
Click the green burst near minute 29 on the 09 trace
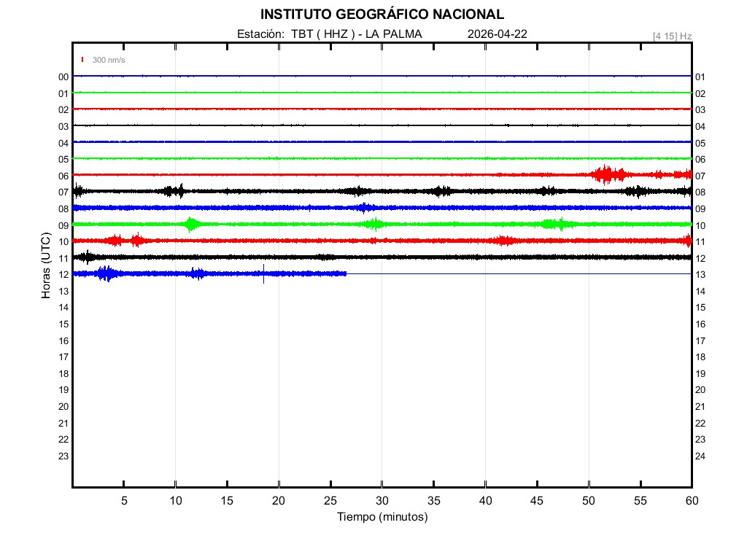[374, 224]
